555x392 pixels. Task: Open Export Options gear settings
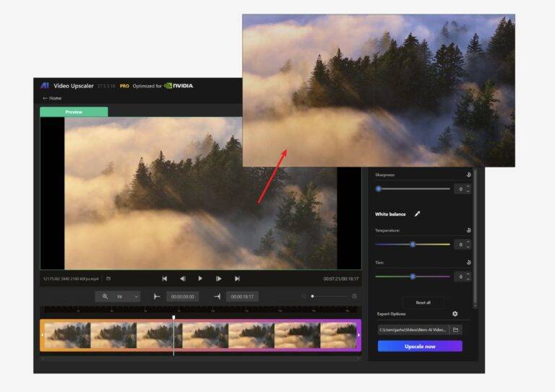click(455, 314)
